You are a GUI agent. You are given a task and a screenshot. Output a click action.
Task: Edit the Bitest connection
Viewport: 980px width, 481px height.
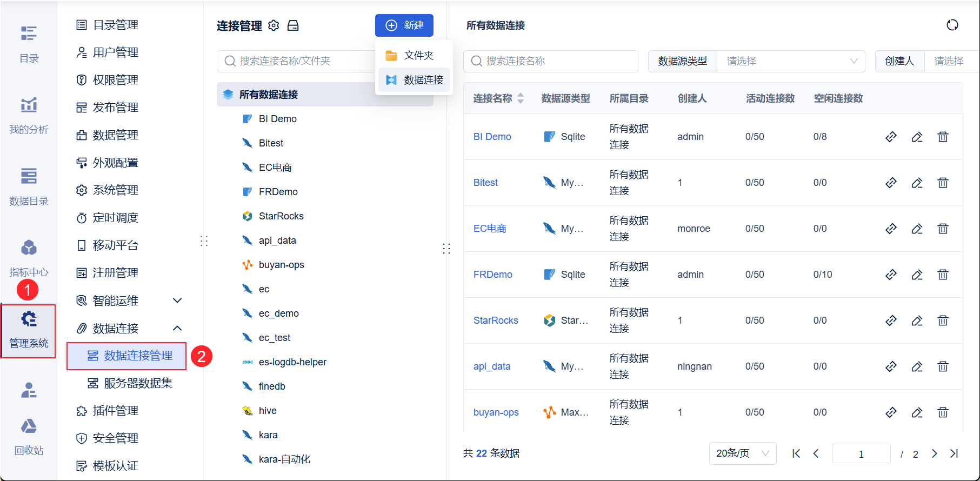point(917,183)
